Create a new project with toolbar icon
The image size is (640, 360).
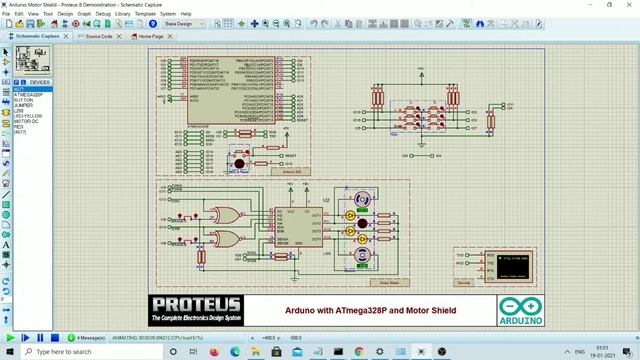9,24
